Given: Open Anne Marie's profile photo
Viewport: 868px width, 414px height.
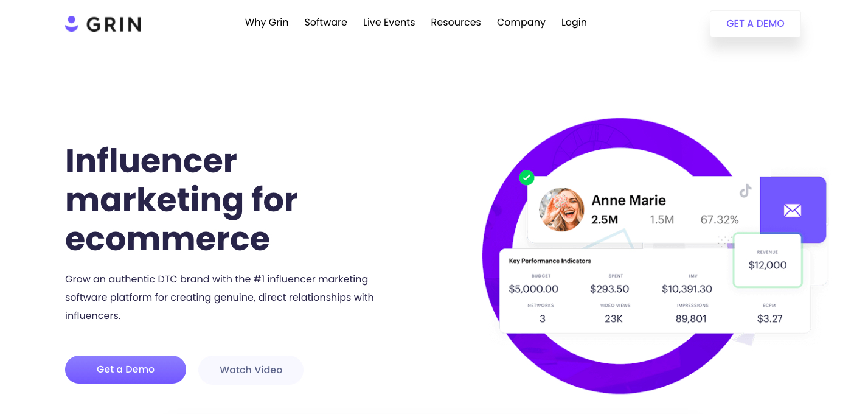Looking at the screenshot, I should 561,209.
